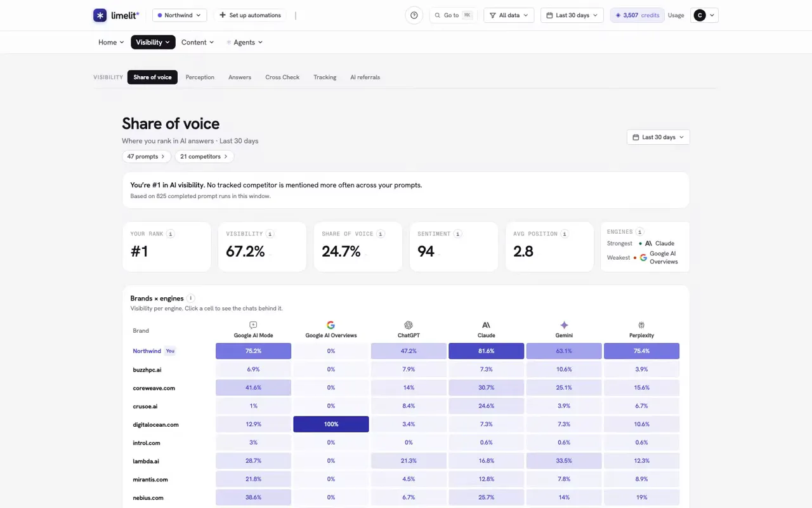Switch to the Perception tab
This screenshot has height=508, width=812.
tap(200, 77)
